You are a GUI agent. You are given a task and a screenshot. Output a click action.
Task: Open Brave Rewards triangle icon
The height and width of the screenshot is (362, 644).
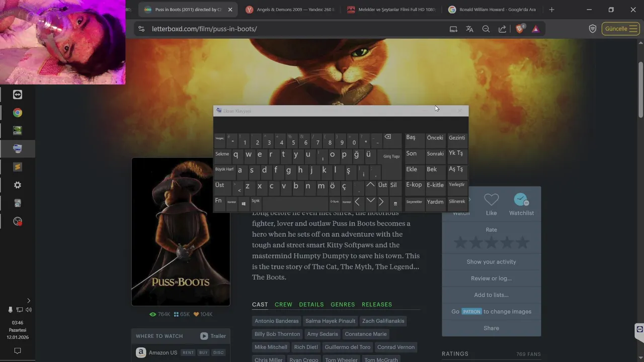click(536, 29)
